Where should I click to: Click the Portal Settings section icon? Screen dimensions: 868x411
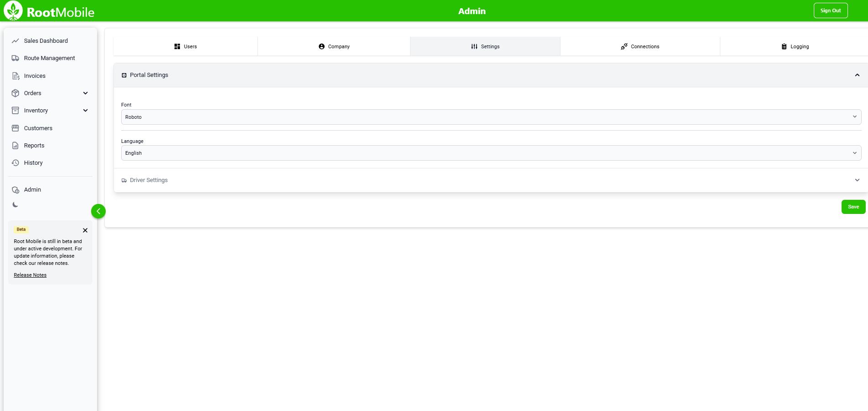click(x=124, y=75)
